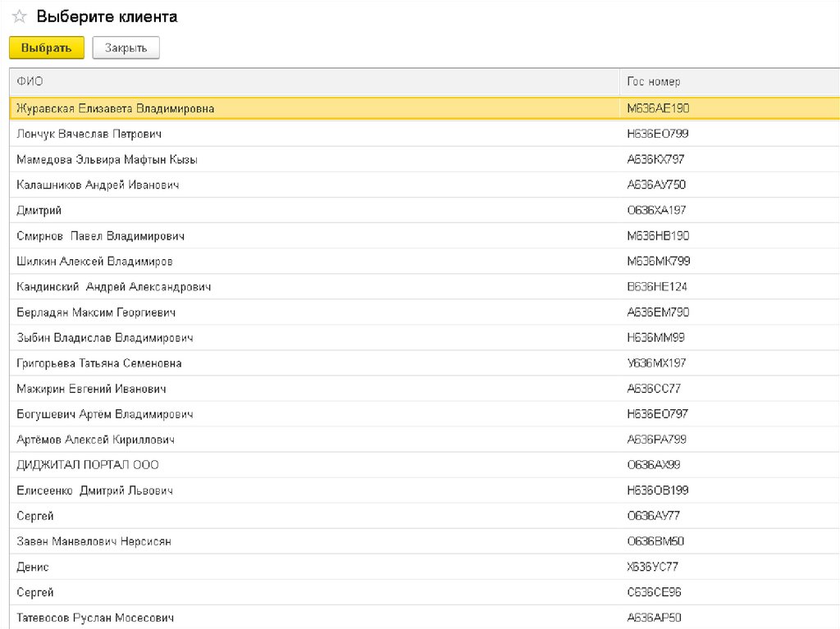Click the Шилкин Алексей Владимиров entry
840x629 pixels.
point(94,262)
